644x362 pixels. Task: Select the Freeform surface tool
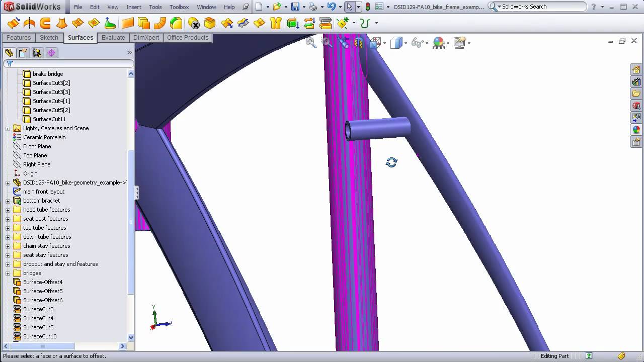point(110,23)
